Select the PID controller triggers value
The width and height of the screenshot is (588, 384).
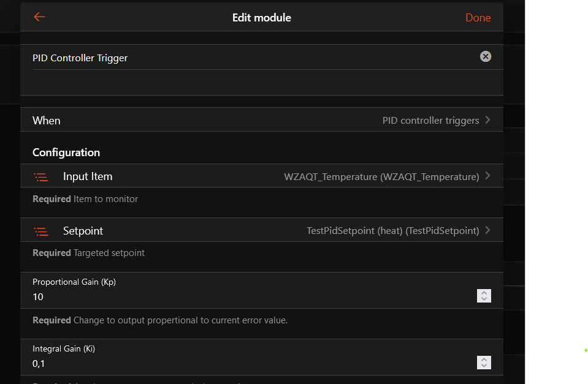(430, 121)
